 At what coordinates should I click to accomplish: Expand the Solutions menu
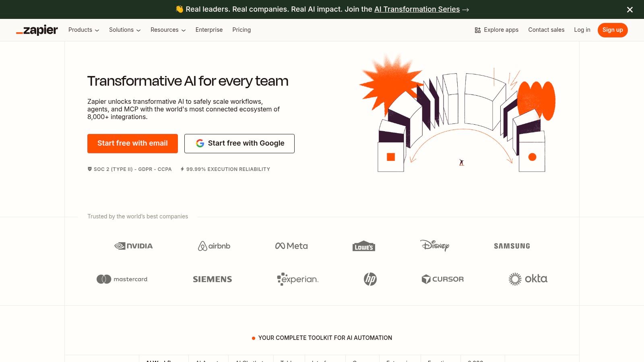[124, 30]
